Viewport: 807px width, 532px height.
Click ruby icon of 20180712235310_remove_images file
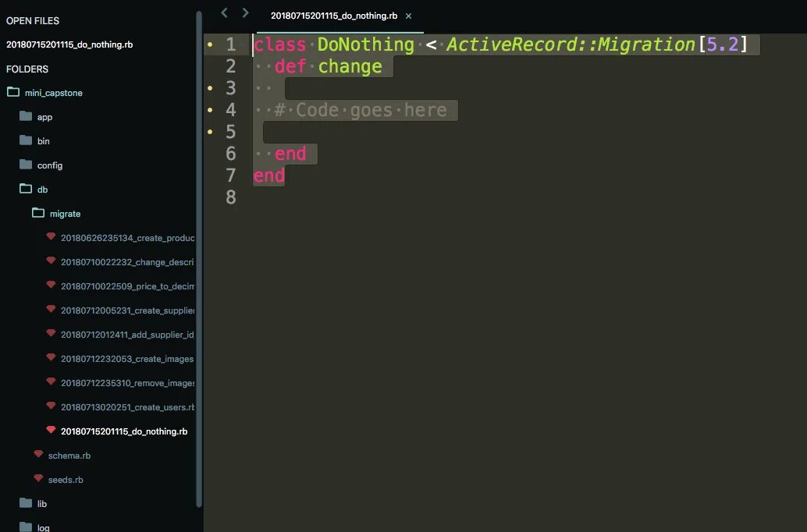click(51, 381)
